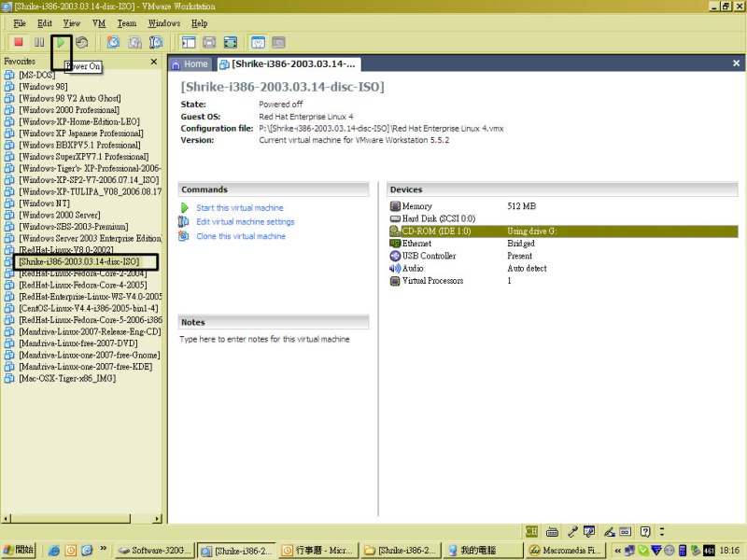Viewport: 747px width, 560px height.
Task: Click Clone this virtual machine link
Action: (x=241, y=236)
